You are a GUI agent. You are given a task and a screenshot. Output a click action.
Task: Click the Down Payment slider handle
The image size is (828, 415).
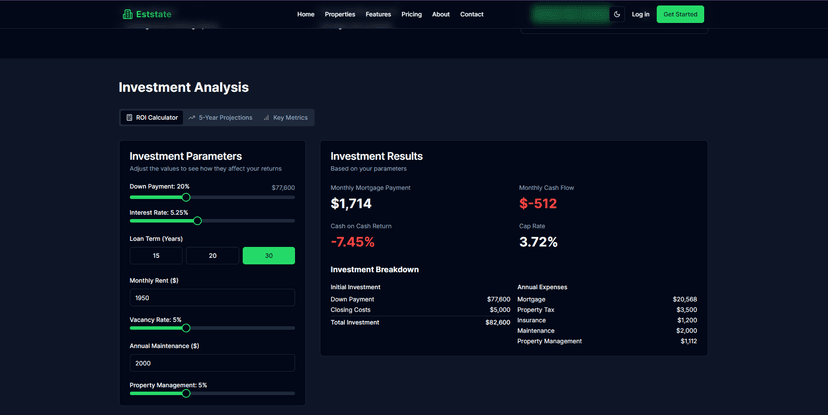click(186, 197)
